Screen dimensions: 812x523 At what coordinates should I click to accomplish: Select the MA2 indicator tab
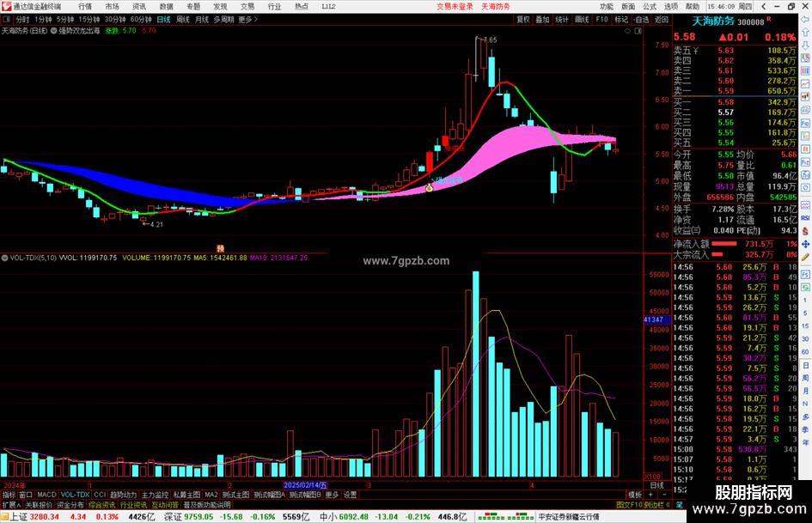(211, 495)
